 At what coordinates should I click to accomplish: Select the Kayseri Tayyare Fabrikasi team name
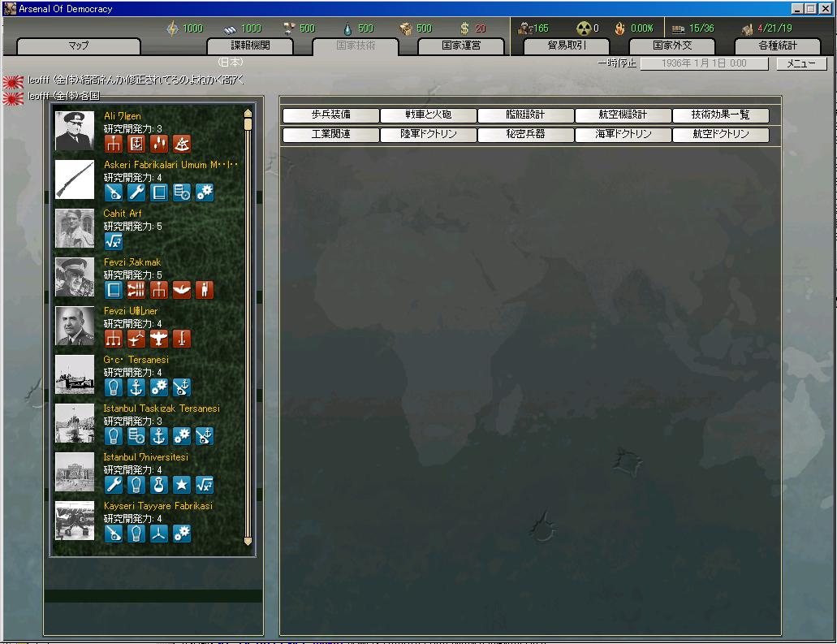(158, 506)
